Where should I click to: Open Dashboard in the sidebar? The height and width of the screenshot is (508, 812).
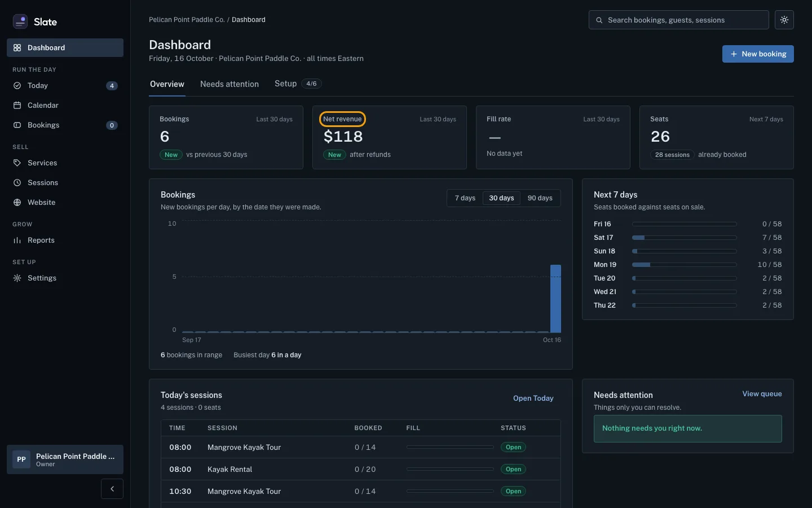pyautogui.click(x=65, y=47)
